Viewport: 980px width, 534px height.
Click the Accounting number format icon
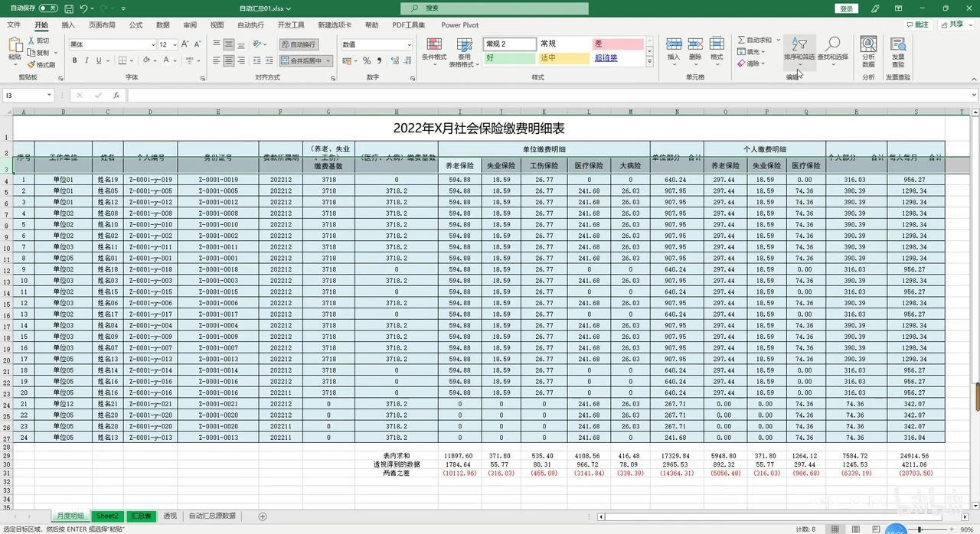tap(347, 60)
